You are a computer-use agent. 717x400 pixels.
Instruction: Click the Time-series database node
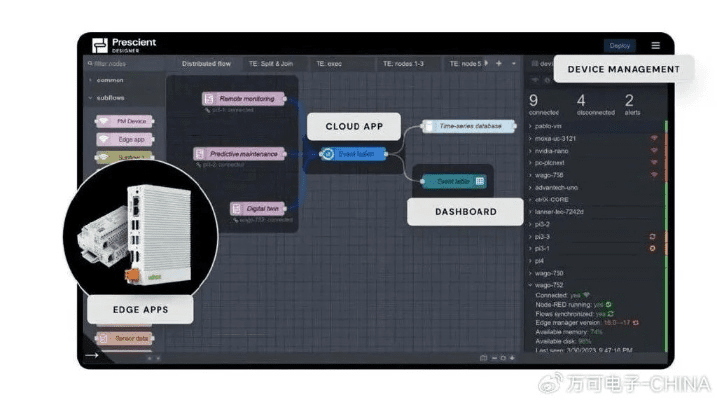tap(461, 126)
